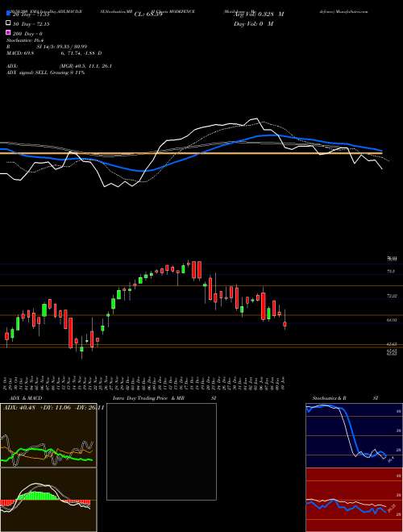Click the white 30 Day legend swatch
This screenshot has width=403, height=532.
point(8,23)
